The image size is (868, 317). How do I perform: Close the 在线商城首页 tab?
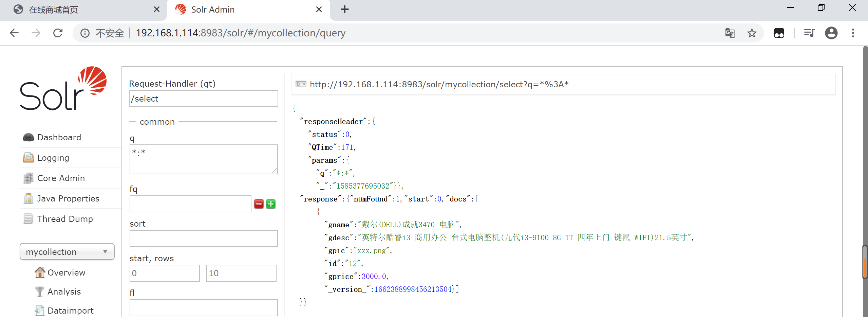pyautogui.click(x=156, y=10)
